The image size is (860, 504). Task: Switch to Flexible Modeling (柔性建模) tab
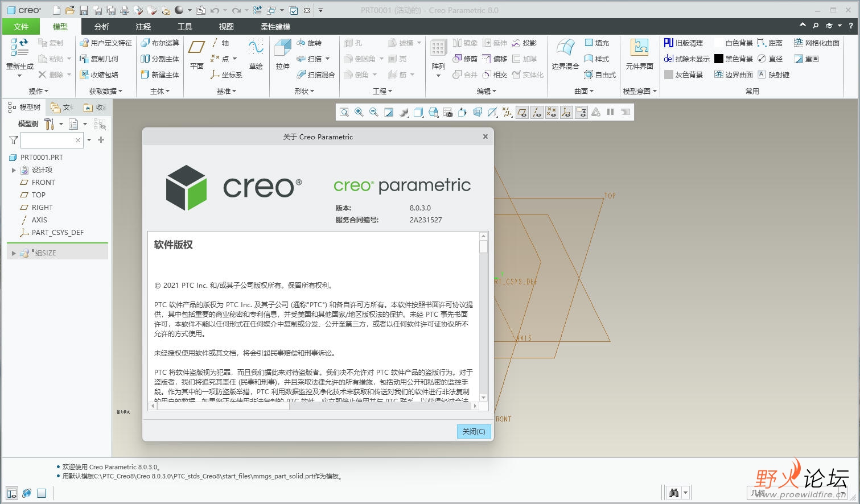coord(275,26)
